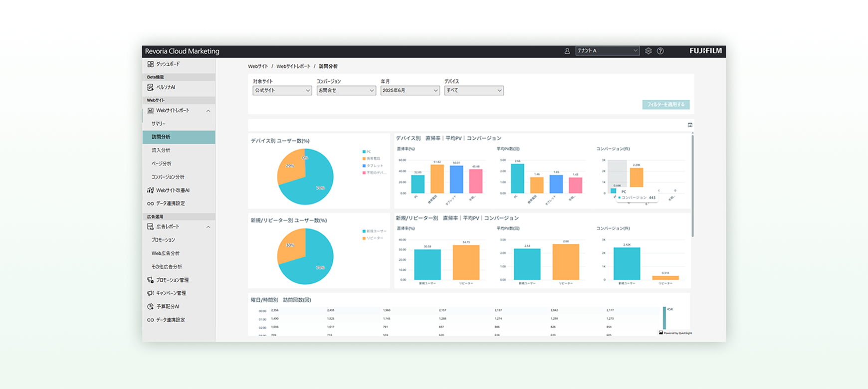Open Persona AI via its icon

[x=150, y=87]
